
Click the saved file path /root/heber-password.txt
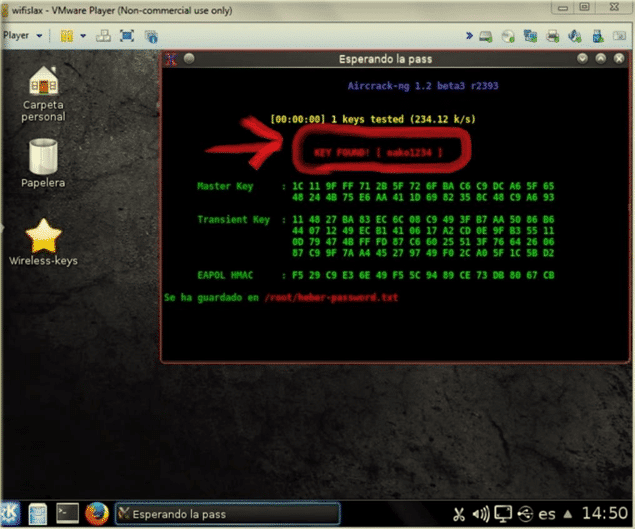click(342, 297)
